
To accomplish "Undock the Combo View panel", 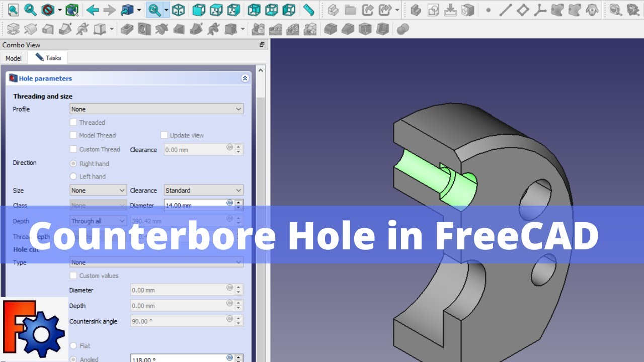I will tap(262, 45).
